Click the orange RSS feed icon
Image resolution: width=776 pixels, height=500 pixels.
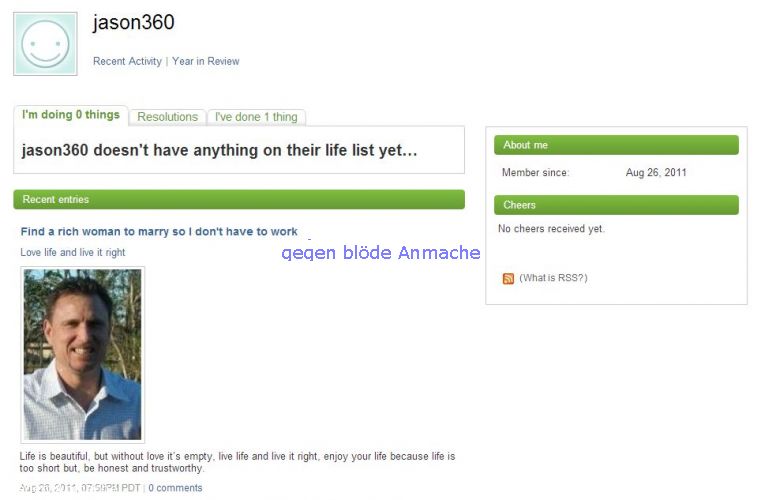tap(508, 278)
